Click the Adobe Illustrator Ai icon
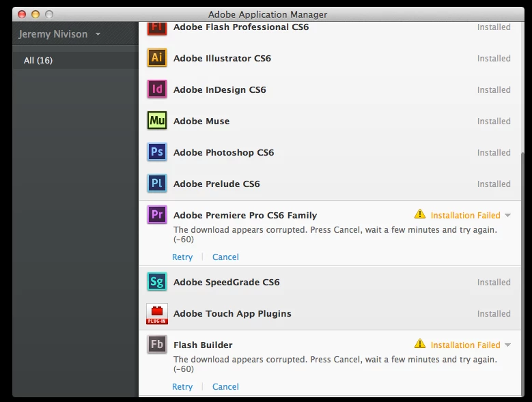This screenshot has height=402, width=532. [x=157, y=57]
